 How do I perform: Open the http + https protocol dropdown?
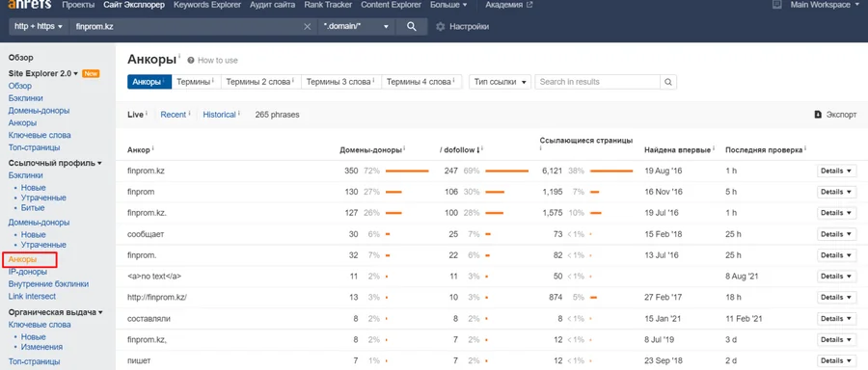(x=39, y=27)
